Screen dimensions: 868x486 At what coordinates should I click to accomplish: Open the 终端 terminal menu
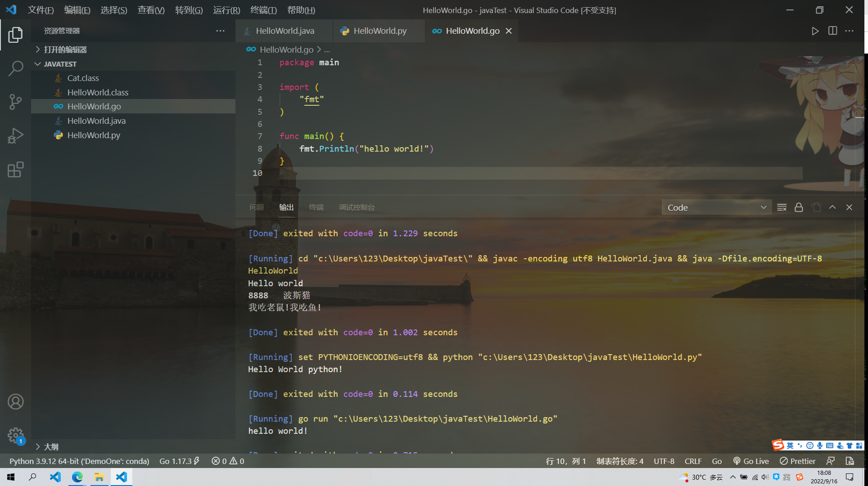click(263, 10)
